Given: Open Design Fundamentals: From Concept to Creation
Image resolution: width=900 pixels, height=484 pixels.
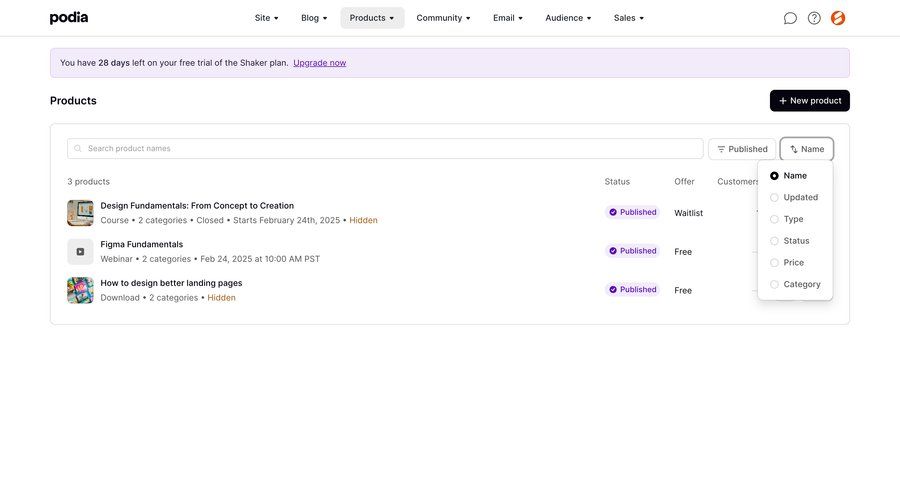Looking at the screenshot, I should click(x=197, y=206).
